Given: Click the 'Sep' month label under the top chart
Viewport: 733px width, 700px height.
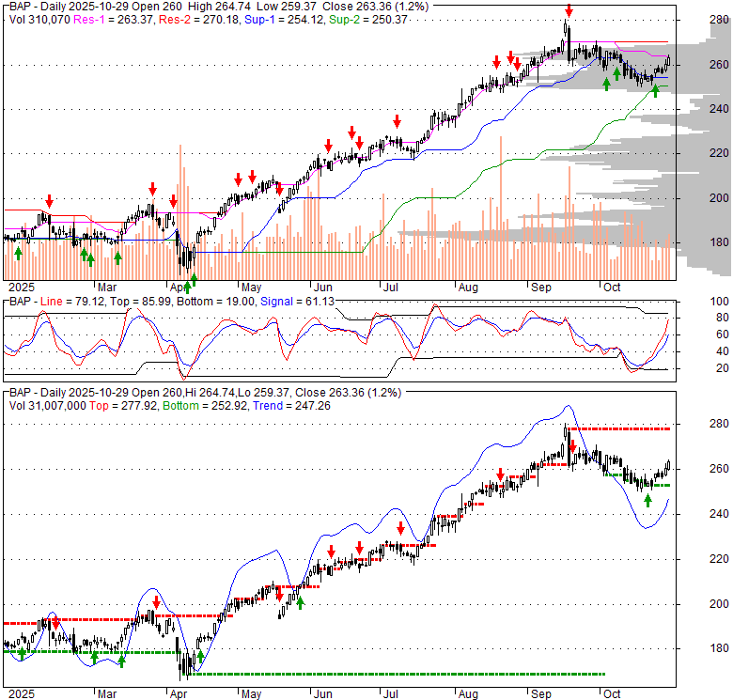Looking at the screenshot, I should pos(541,288).
